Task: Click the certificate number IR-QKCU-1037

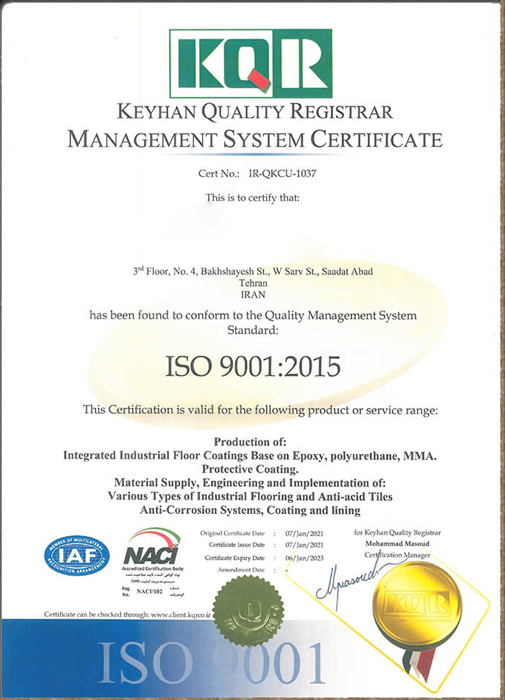Action: pos(282,173)
